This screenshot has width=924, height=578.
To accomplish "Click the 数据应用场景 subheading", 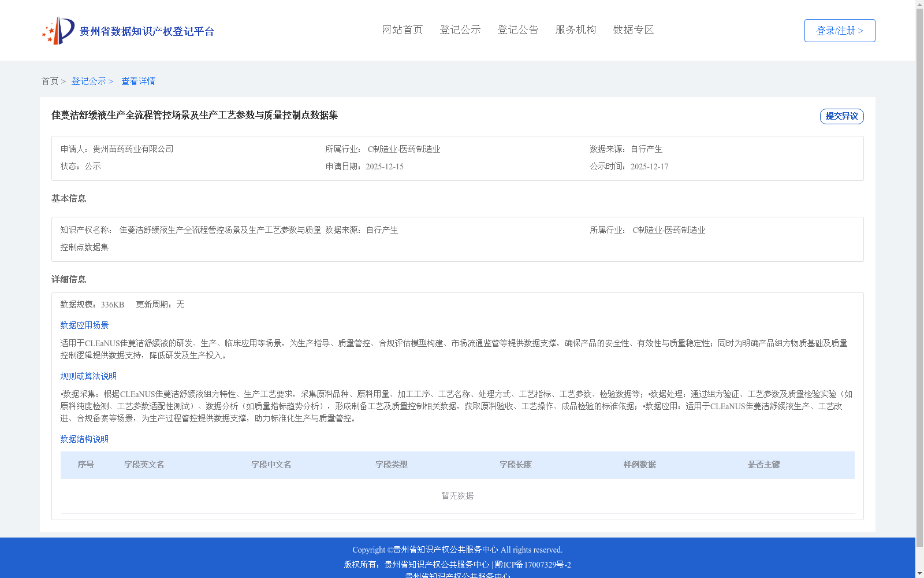I will (84, 325).
